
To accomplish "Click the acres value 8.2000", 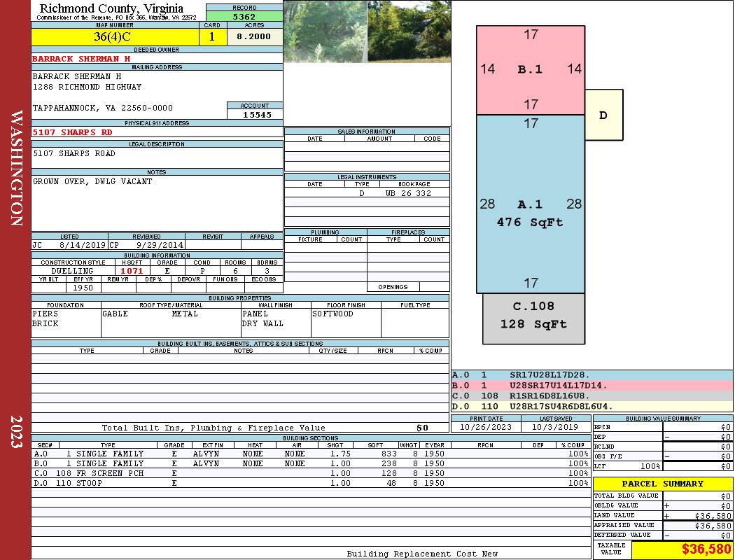I will pyautogui.click(x=255, y=36).
